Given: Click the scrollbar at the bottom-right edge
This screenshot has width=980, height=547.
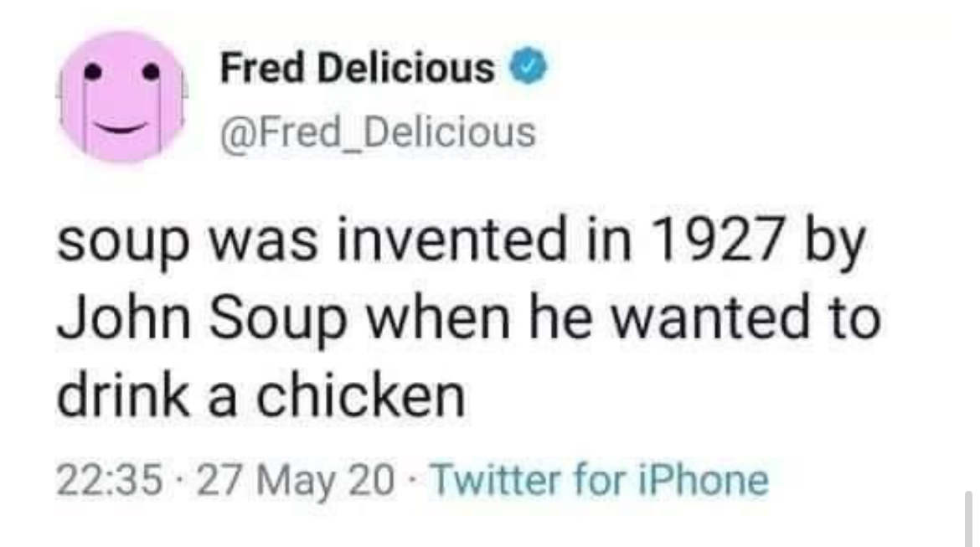Looking at the screenshot, I should tap(970, 519).
